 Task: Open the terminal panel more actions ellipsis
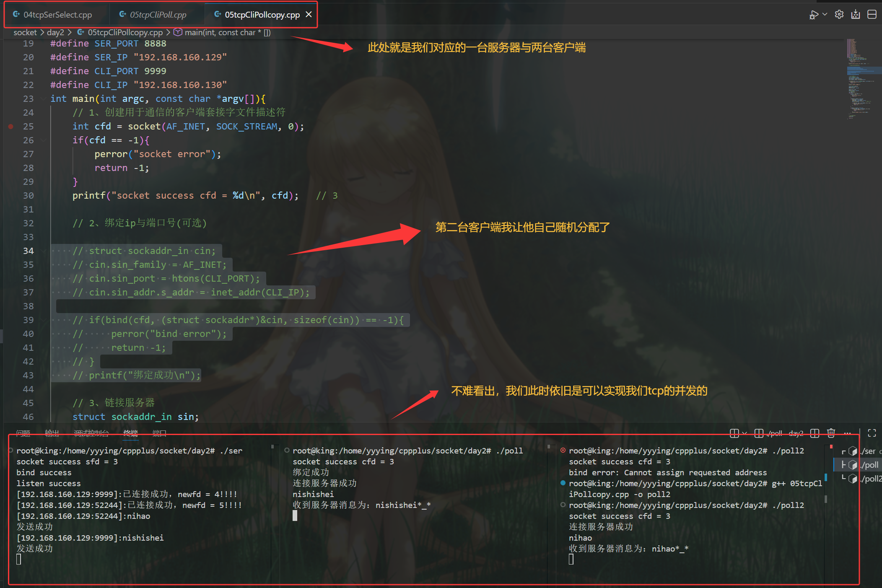pos(847,433)
